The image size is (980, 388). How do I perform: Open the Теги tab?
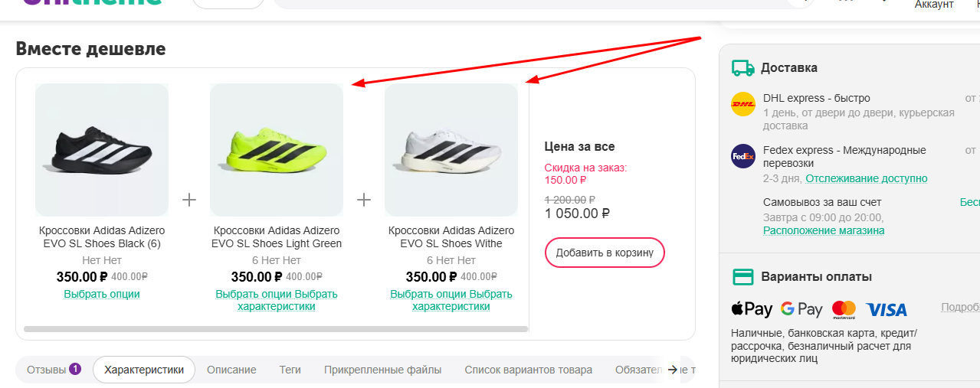coord(290,370)
